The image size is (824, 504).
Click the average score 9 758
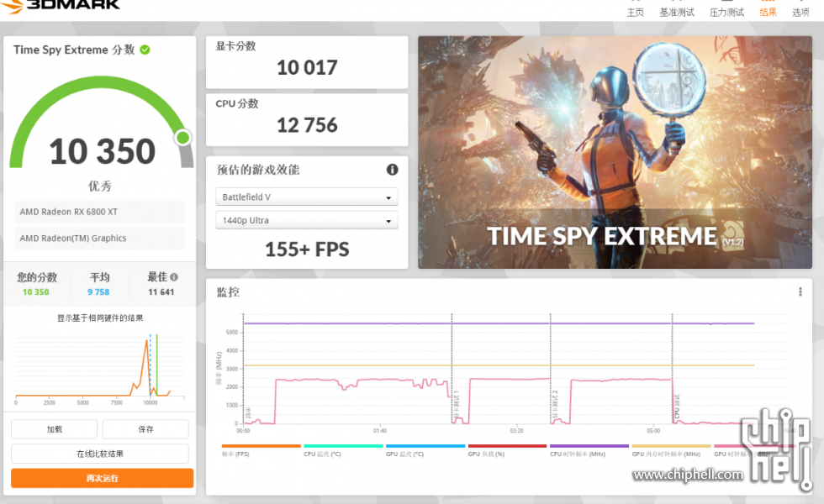click(x=98, y=292)
